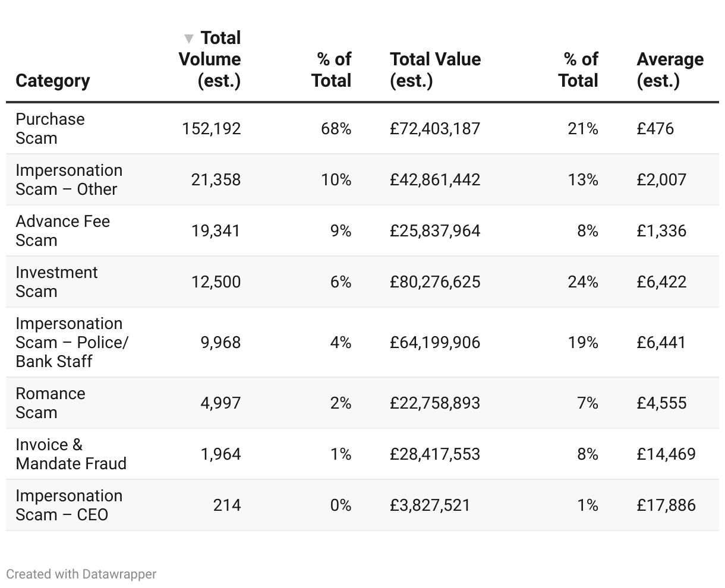This screenshot has width=725, height=588.
Task: Sort by Total Volume (est.) header
Action: pyautogui.click(x=210, y=59)
